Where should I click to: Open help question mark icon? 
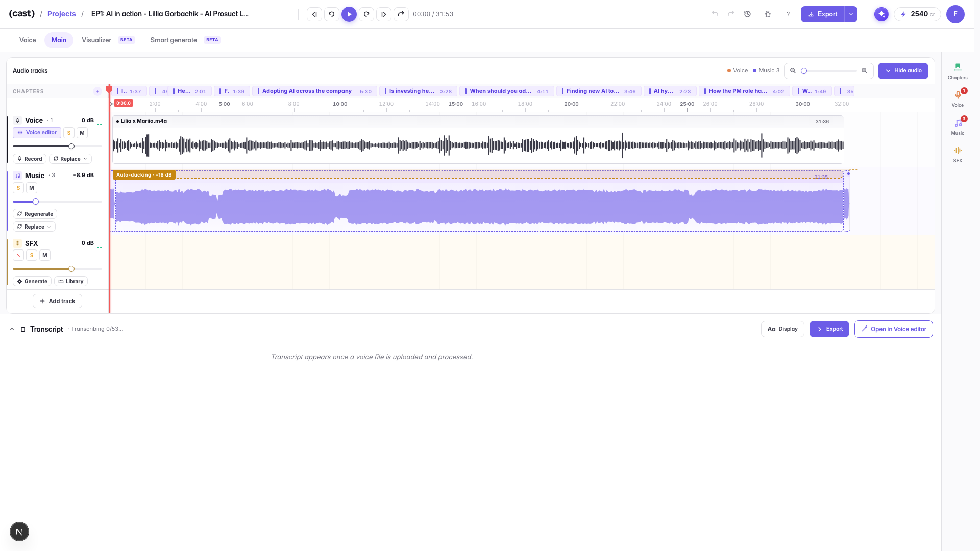[x=788, y=14]
